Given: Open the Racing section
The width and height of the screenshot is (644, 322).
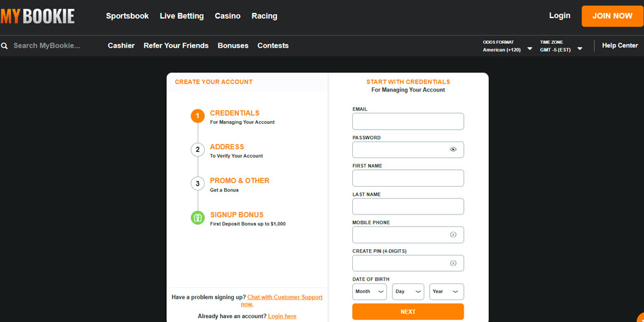Looking at the screenshot, I should [x=265, y=16].
